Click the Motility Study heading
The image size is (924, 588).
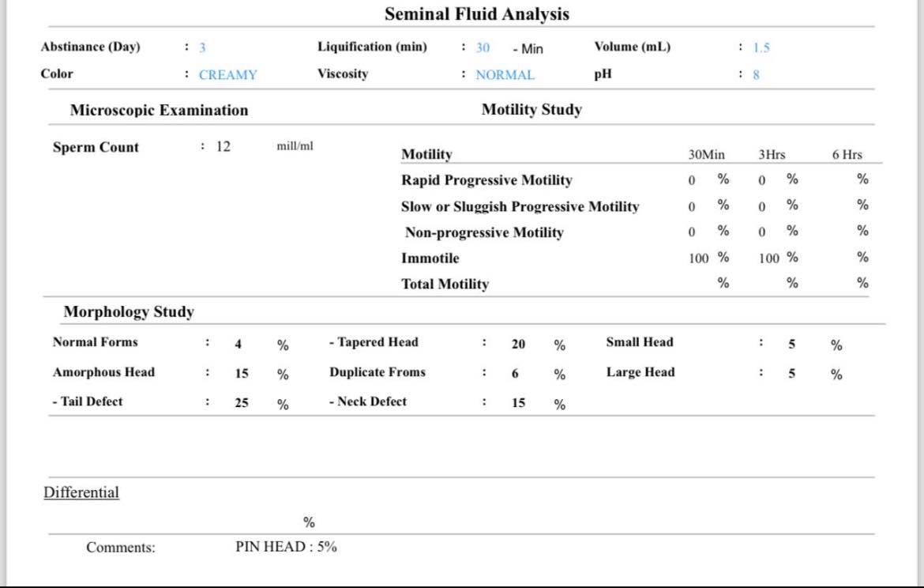[531, 110]
